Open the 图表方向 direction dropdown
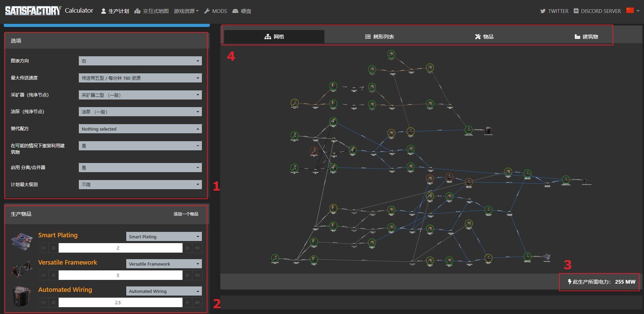 140,61
